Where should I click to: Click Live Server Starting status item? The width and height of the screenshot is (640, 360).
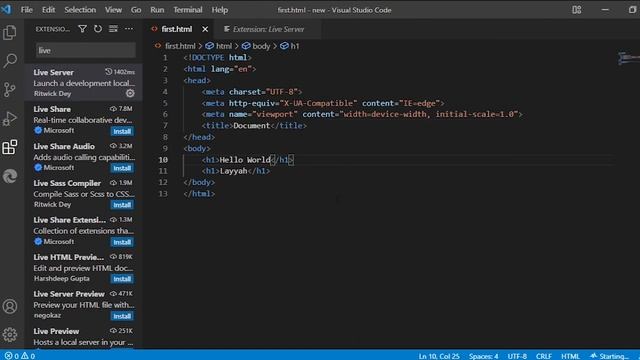click(x=609, y=356)
